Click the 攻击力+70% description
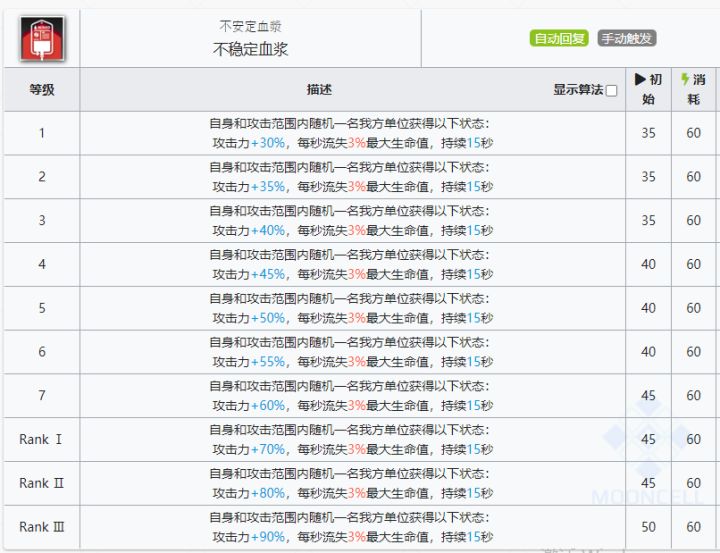The height and width of the screenshot is (553, 720). click(352, 440)
